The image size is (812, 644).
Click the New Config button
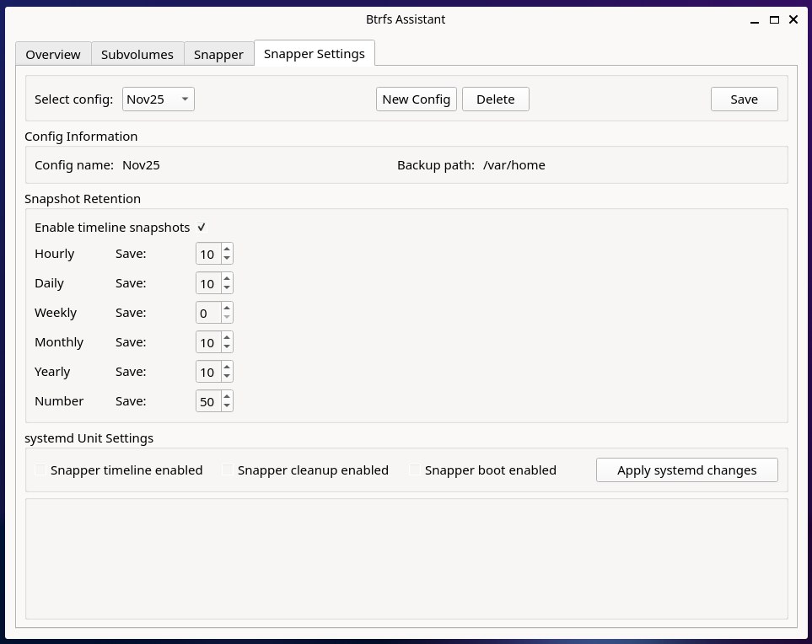click(417, 99)
